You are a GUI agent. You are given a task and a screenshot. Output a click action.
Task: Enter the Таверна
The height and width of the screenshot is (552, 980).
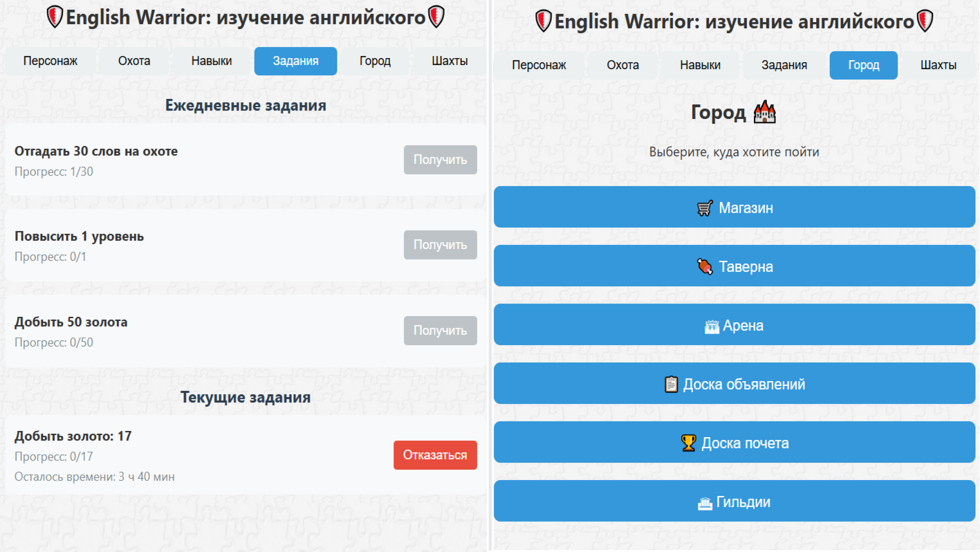734,266
